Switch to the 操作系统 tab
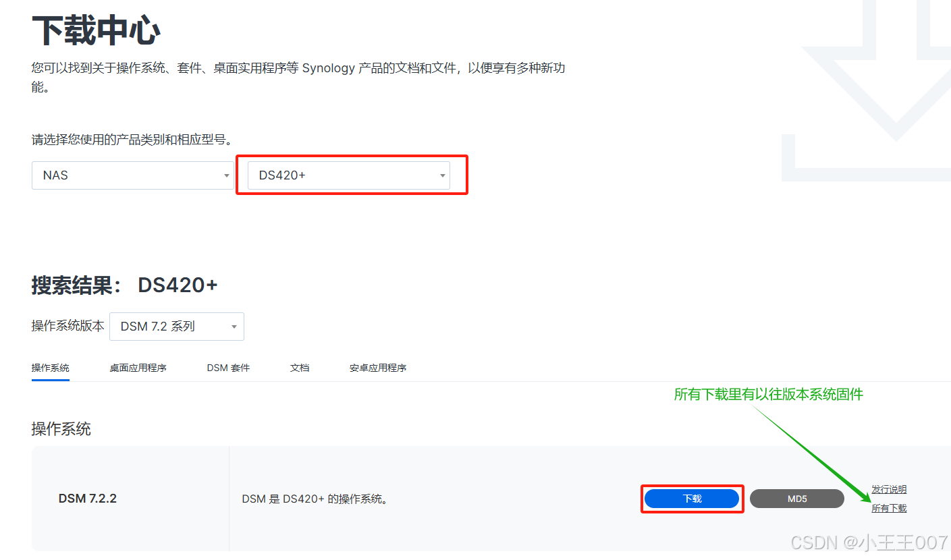 pos(51,368)
